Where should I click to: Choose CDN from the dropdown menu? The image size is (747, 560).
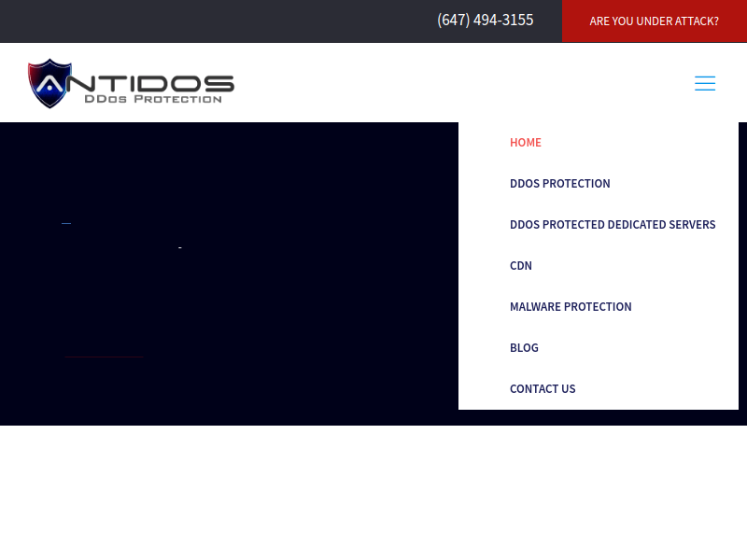tap(521, 266)
